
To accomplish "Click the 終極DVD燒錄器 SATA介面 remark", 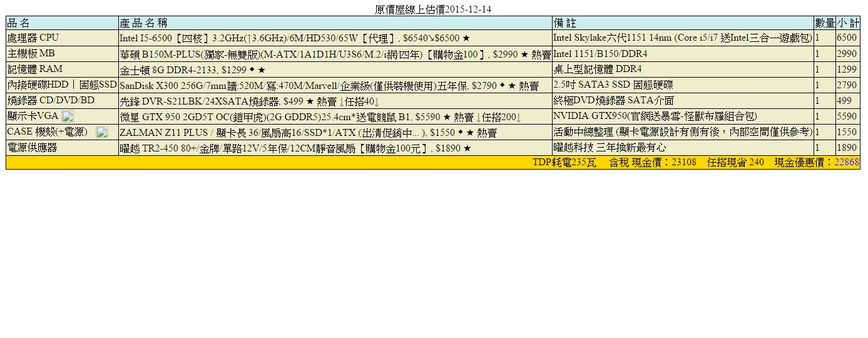I will tap(614, 101).
